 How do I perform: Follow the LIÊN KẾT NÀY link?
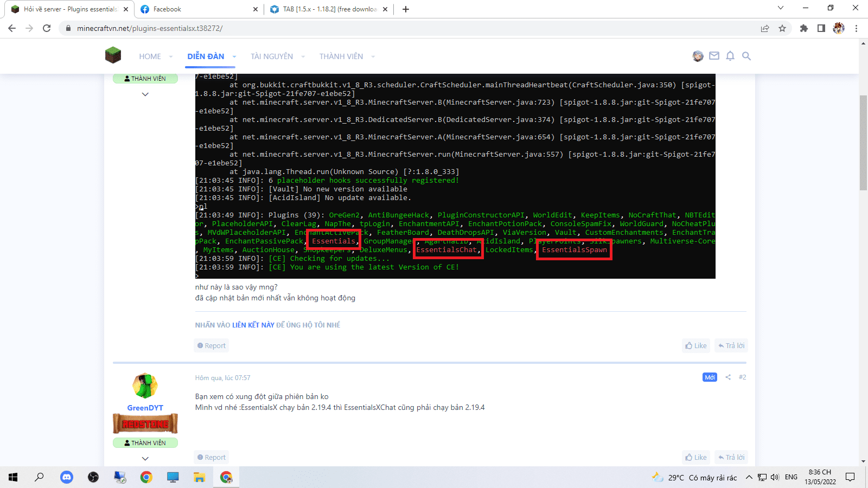(253, 325)
